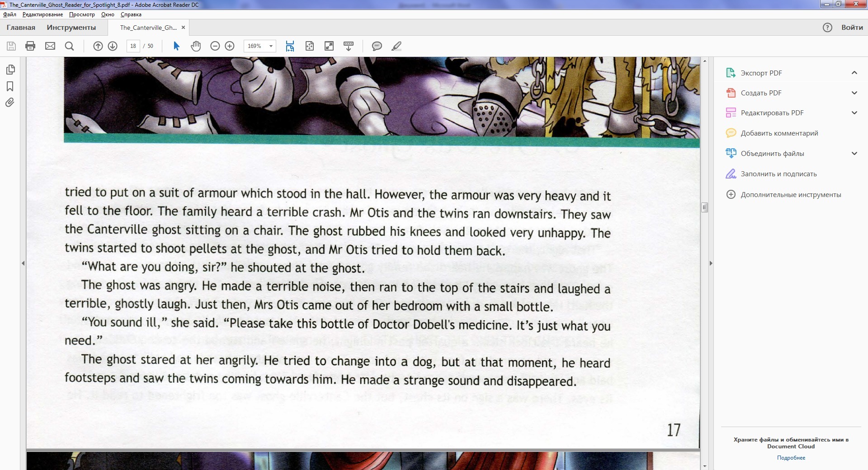Click the scrollbar up arrow

pyautogui.click(x=704, y=61)
